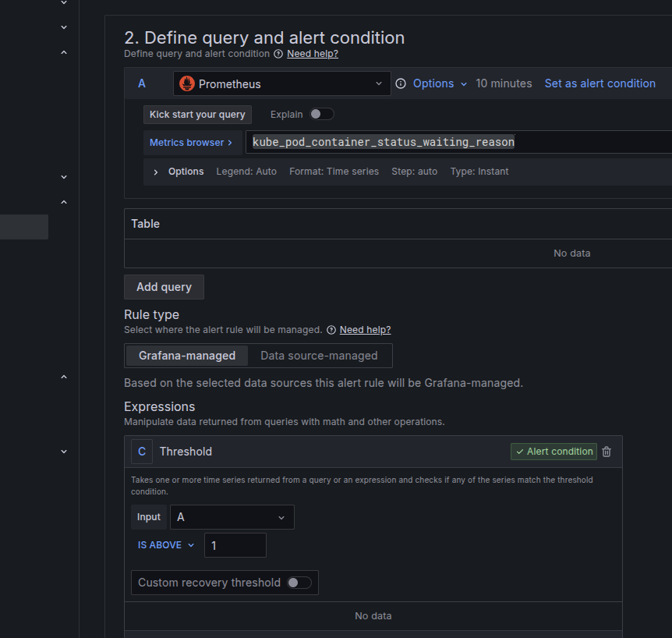Delete Threshold expression with trash icon

click(x=607, y=452)
